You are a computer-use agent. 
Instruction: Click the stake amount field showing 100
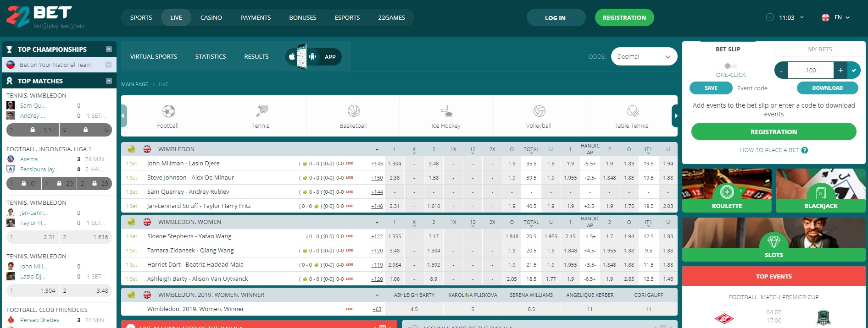point(811,71)
